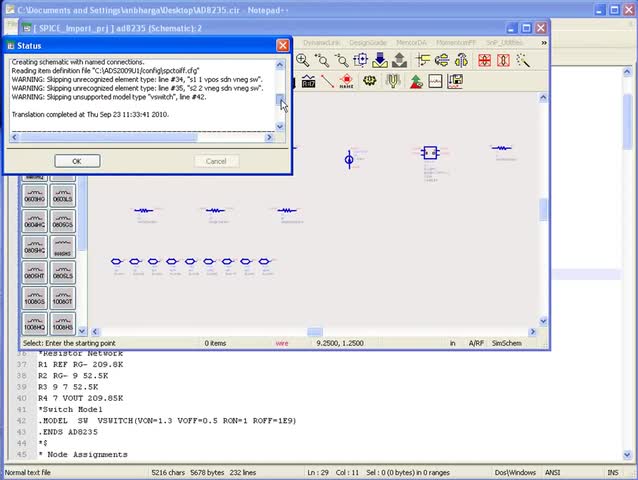Click the Status log vertical scrollbar thumb
Screen dimensions: 638x480
pos(280,100)
